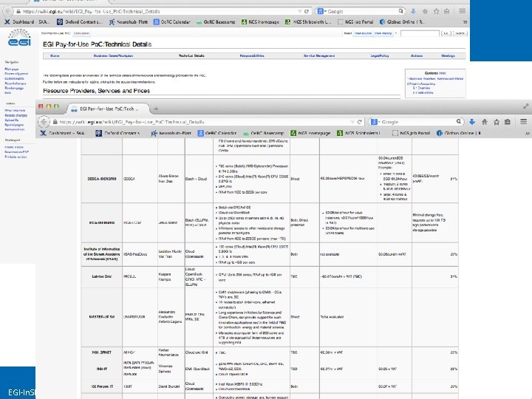This screenshot has height=399, width=532.
Task: Click home icon in background Firefox window
Action: tap(425, 11)
